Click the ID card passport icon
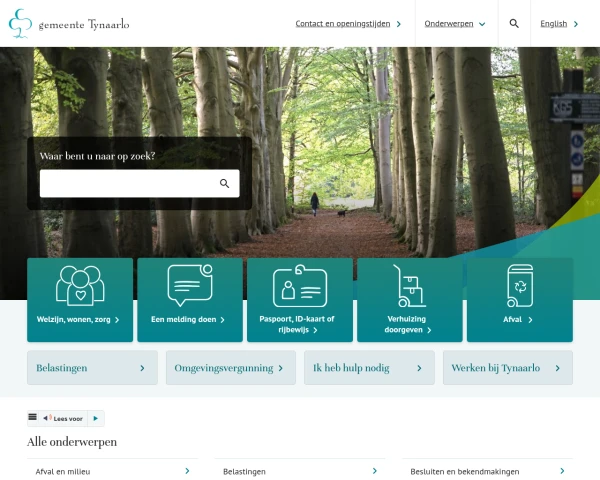 click(300, 286)
